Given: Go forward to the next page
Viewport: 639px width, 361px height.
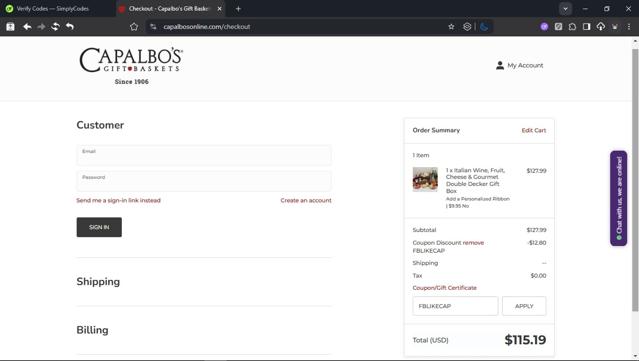Looking at the screenshot, I should [x=41, y=26].
